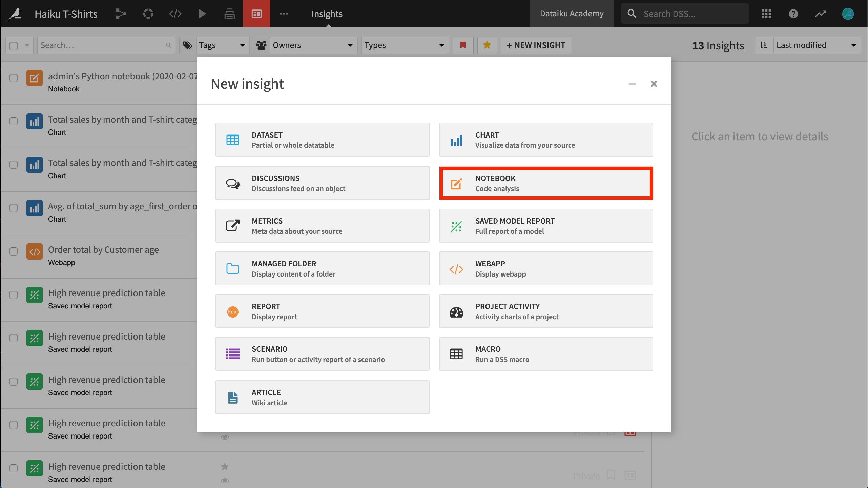Open the code notebooks icon in navbar

click(x=175, y=14)
